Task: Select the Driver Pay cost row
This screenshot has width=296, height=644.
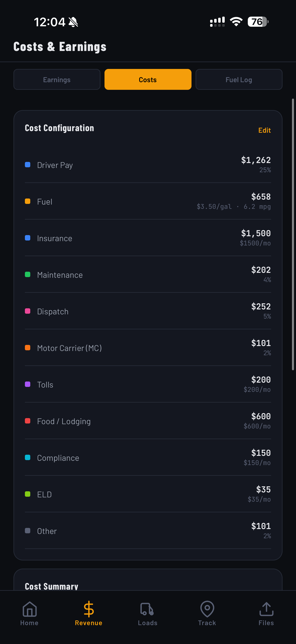Action: (148, 165)
